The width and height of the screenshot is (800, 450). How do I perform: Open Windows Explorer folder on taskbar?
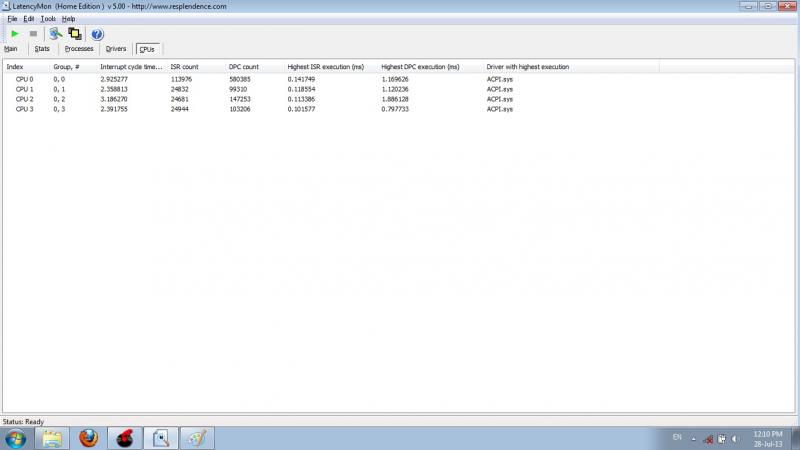point(53,438)
